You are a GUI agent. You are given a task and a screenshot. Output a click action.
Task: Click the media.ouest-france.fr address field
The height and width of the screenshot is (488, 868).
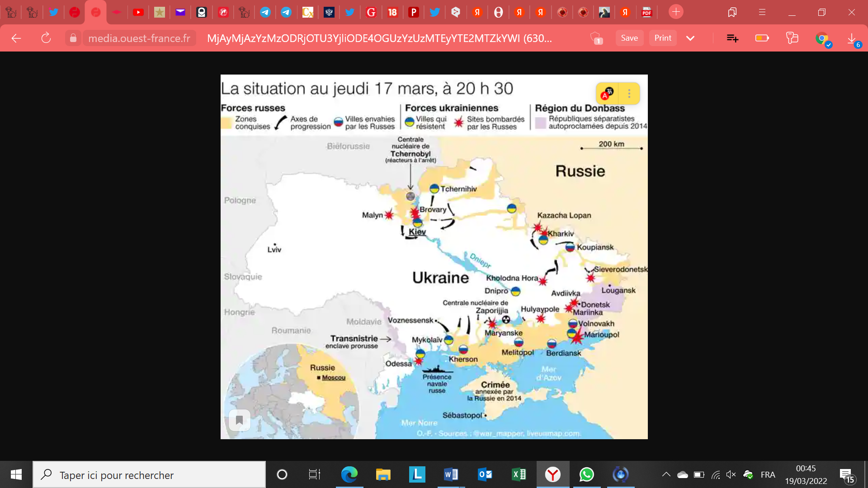tap(139, 38)
